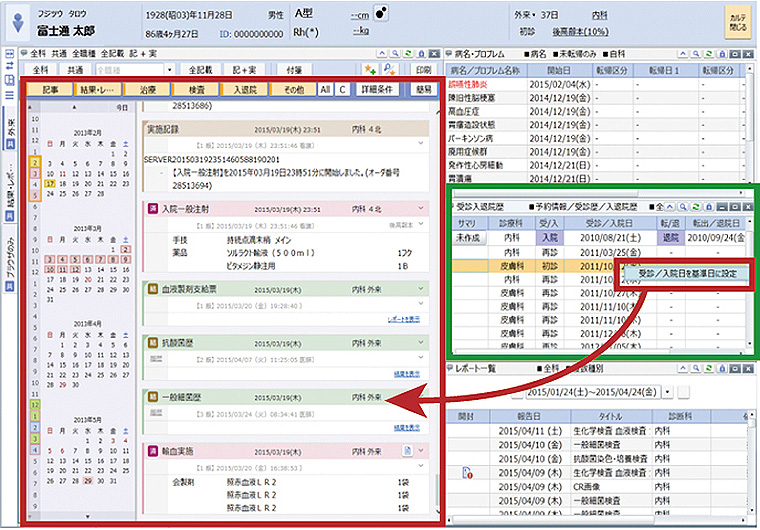Click the search-add icon left of 印刷
Viewport: 760px width, 530px height.
coord(390,71)
